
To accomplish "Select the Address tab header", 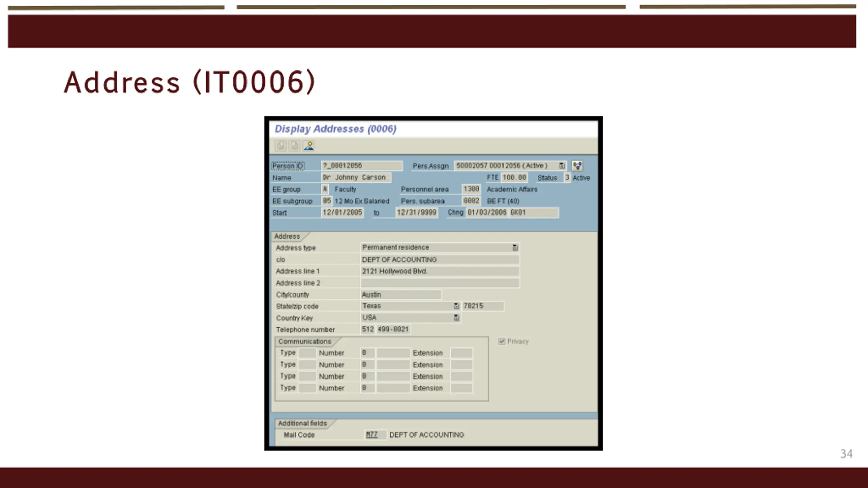I will pyautogui.click(x=287, y=236).
